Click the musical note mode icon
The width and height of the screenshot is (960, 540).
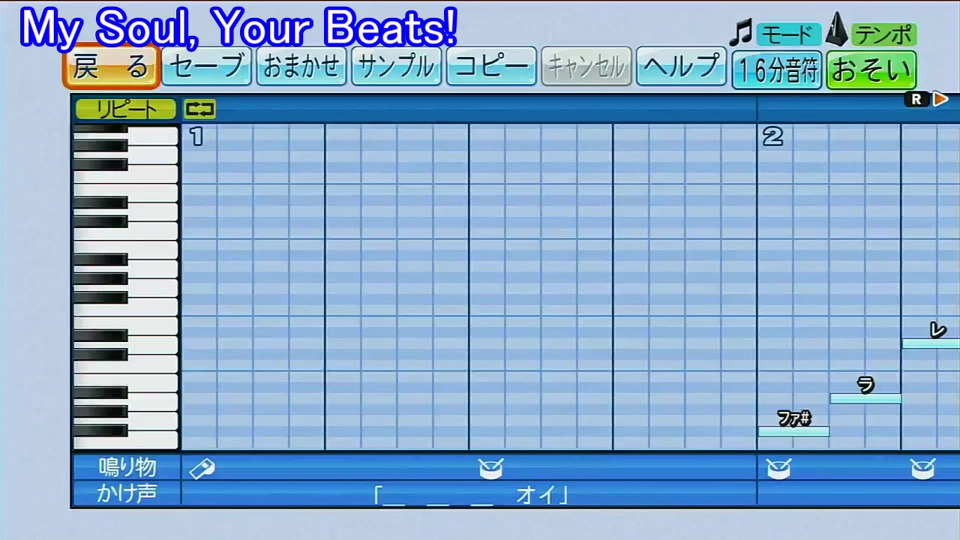(x=741, y=32)
